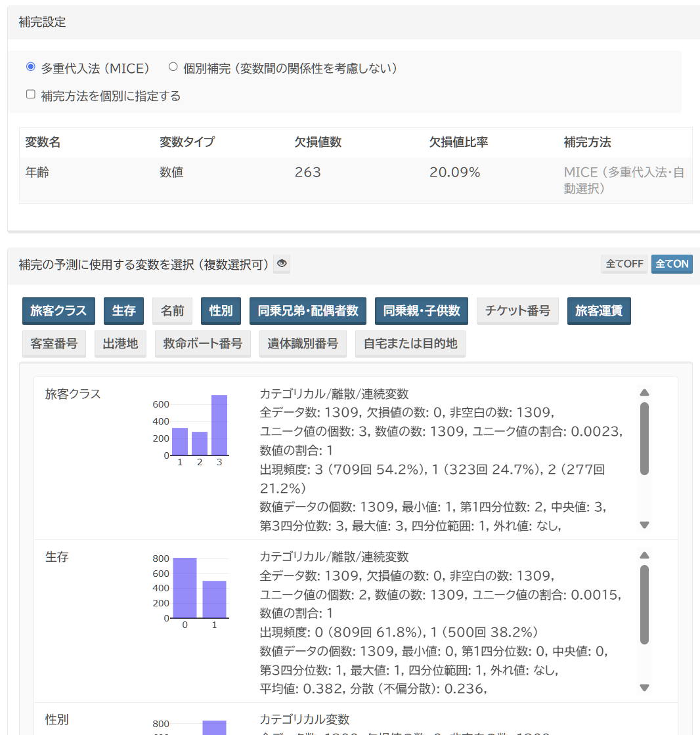
Task: Deselect the 同乗兄弟・配偶者数 variable
Action: pyautogui.click(x=307, y=311)
